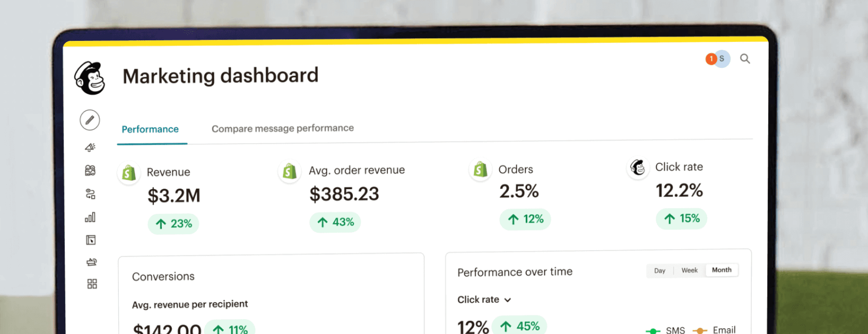This screenshot has height=334, width=868.
Task: Select the Month time range
Action: [722, 270]
